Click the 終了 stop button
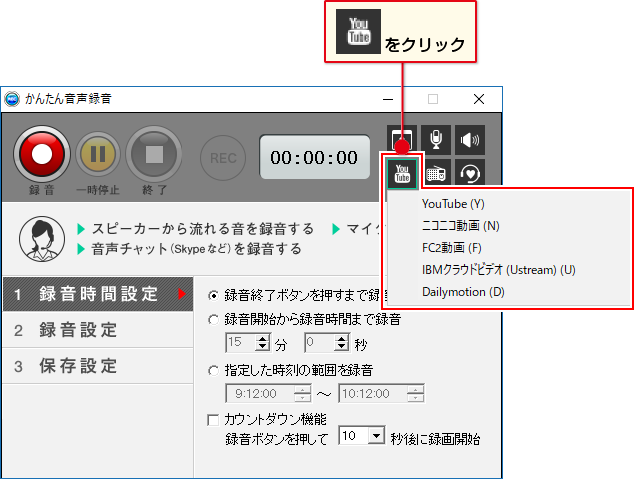The height and width of the screenshot is (480, 635). (x=154, y=155)
